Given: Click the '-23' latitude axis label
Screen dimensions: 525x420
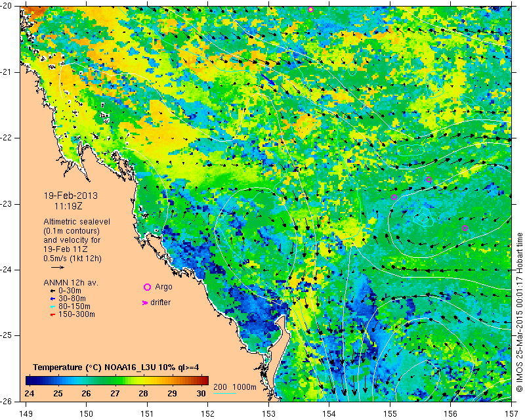Looking at the screenshot, I should click(7, 204).
